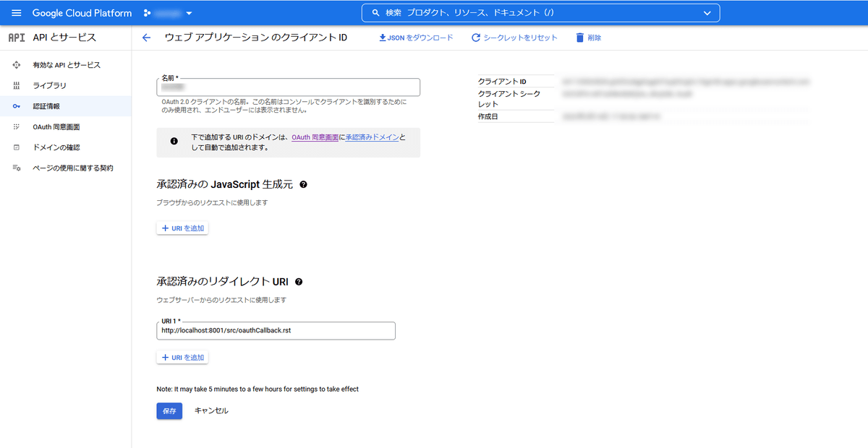Click the API とサービス header
868x448 pixels.
tap(65, 38)
